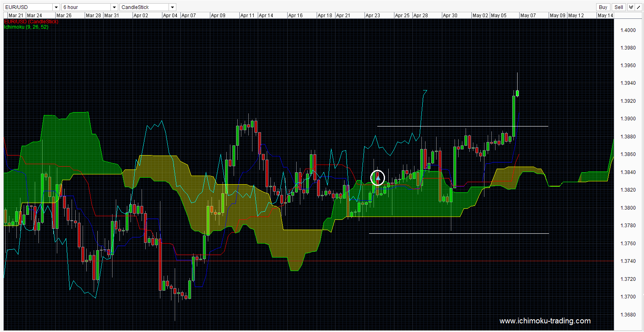Click the May 09 date label
Screen dimensions: 644x332
click(x=558, y=15)
